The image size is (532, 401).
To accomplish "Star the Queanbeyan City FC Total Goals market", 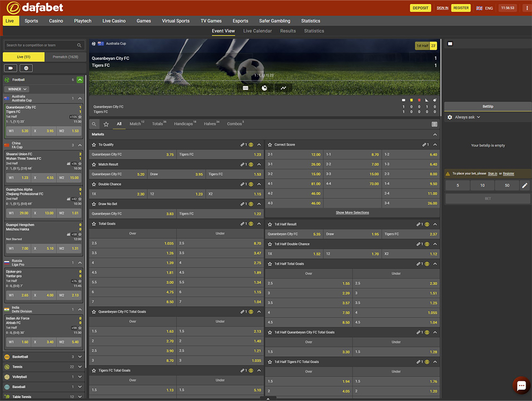I will point(94,312).
